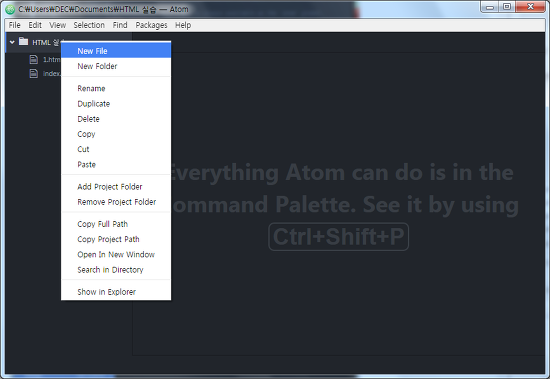This screenshot has width=550, height=379.
Task: Select Delete from the context menu
Action: (116, 119)
